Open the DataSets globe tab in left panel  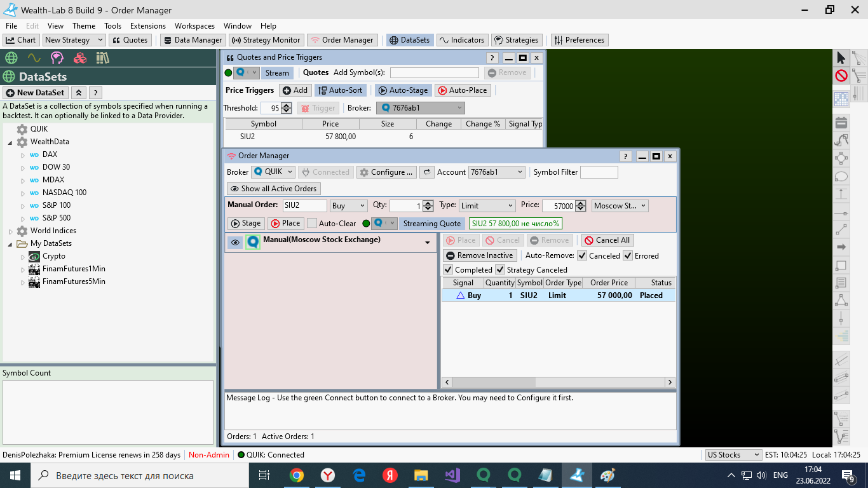pos(11,58)
